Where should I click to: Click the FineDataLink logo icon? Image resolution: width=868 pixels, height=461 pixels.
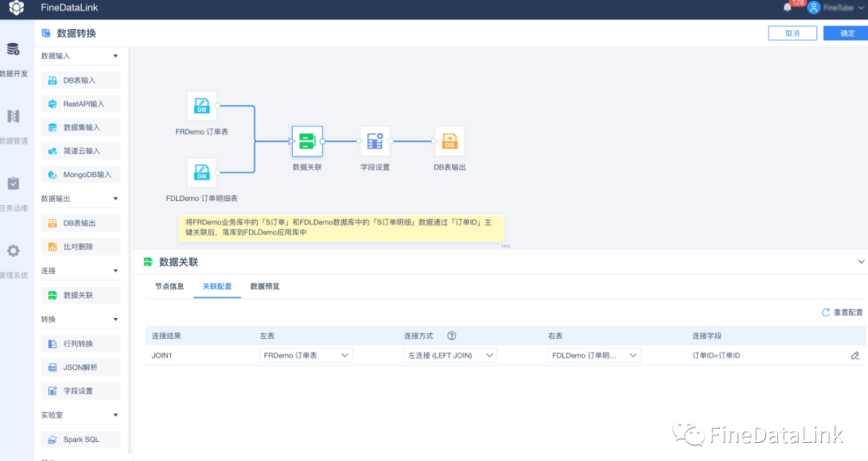tap(16, 8)
